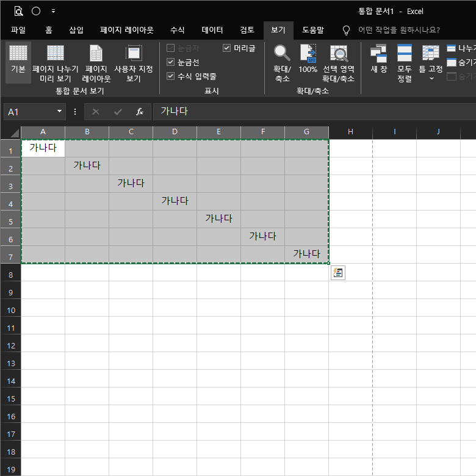Click cell F6 containing 가나다
Screen dimensions: 476x476
tap(262, 237)
